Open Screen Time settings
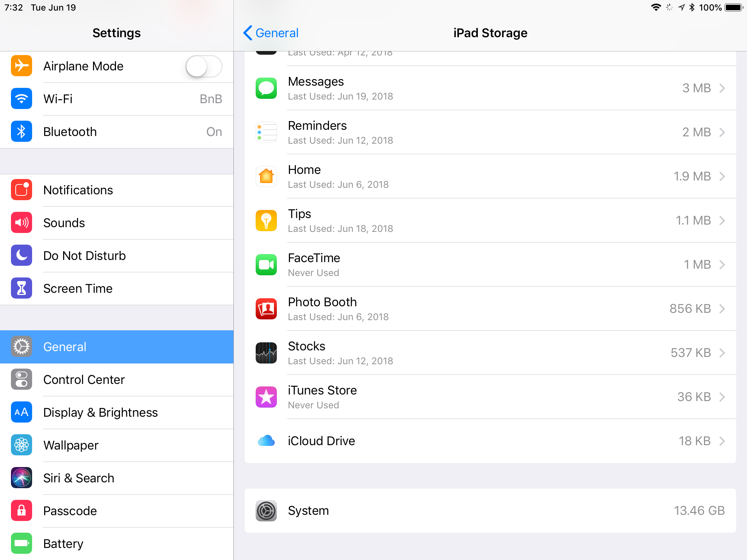Viewport: 747px width, 560px height. click(117, 288)
